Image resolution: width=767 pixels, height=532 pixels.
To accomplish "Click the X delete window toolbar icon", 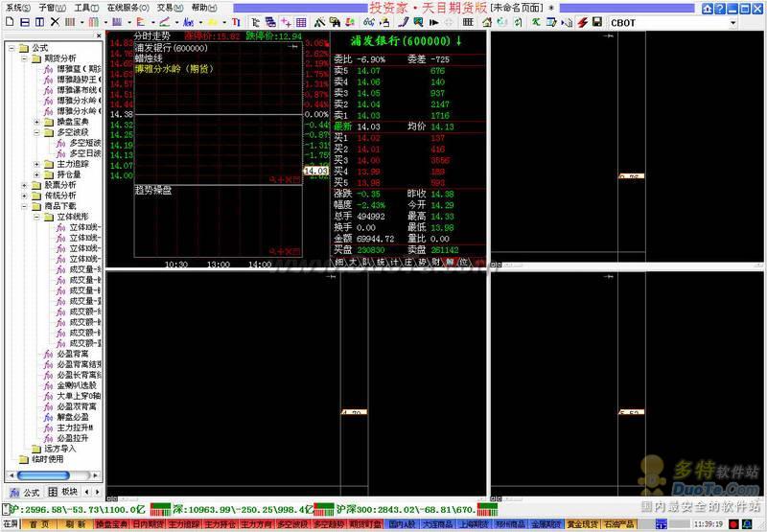I will pyautogui.click(x=55, y=22).
